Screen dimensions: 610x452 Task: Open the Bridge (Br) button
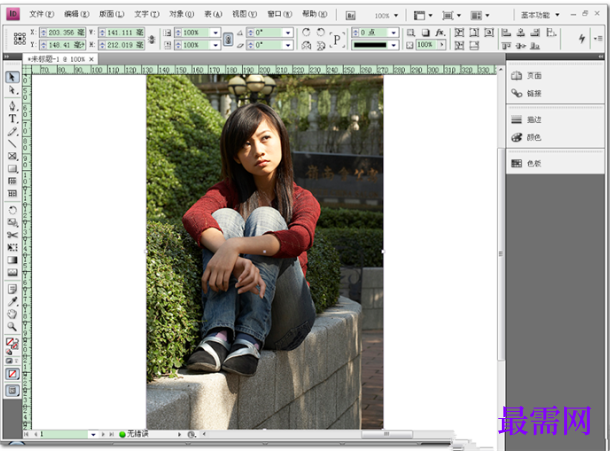(x=351, y=16)
